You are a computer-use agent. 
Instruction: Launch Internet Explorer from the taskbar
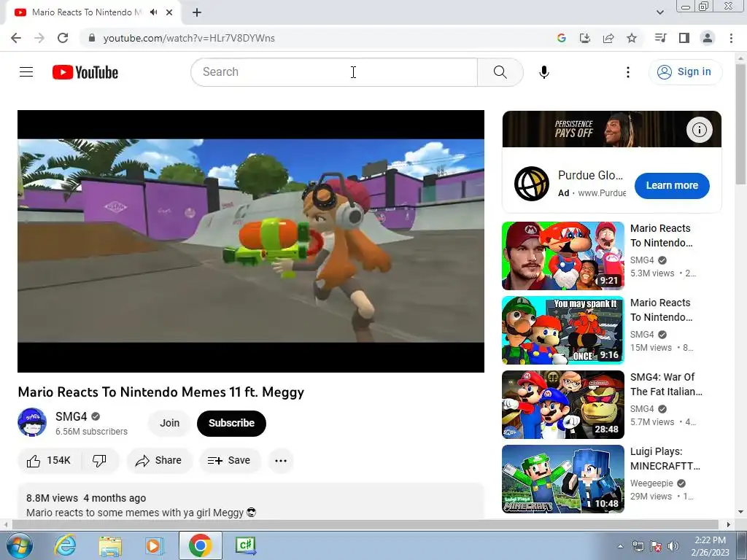[65, 545]
